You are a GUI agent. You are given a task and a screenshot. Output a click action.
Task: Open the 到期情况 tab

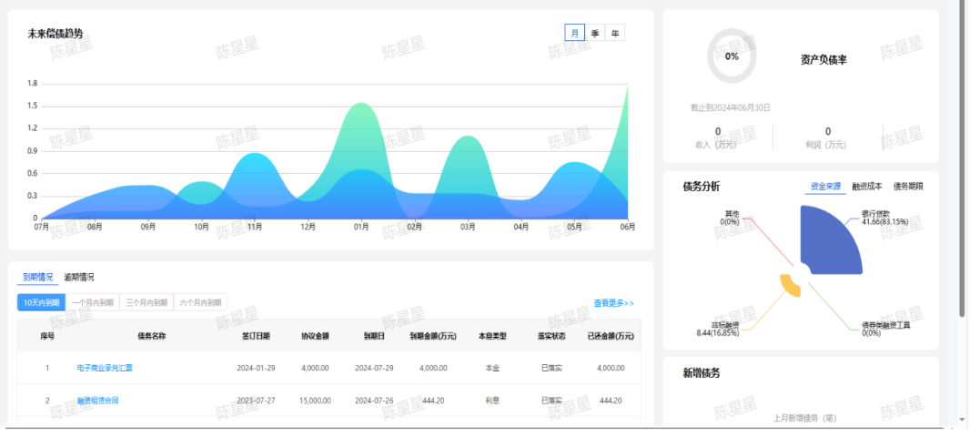coord(38,277)
